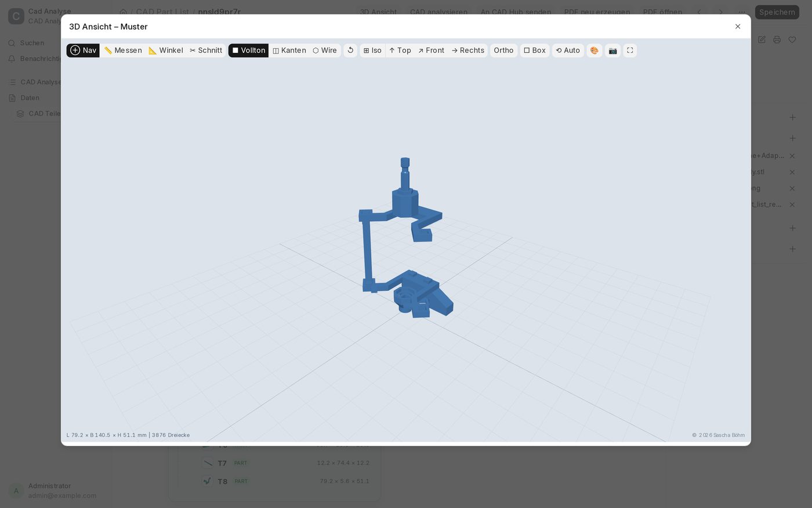This screenshot has width=812, height=508.
Task: Toggle the bounding Box display
Action: click(x=535, y=51)
